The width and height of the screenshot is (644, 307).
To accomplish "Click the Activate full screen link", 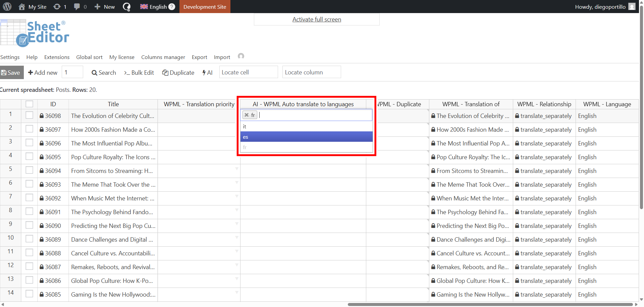I will click(x=317, y=19).
